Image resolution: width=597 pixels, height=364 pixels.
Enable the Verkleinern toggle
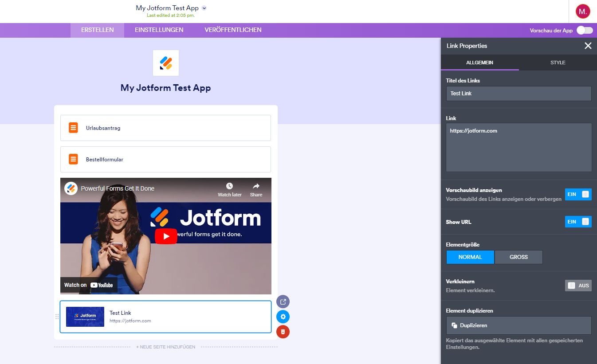click(578, 286)
